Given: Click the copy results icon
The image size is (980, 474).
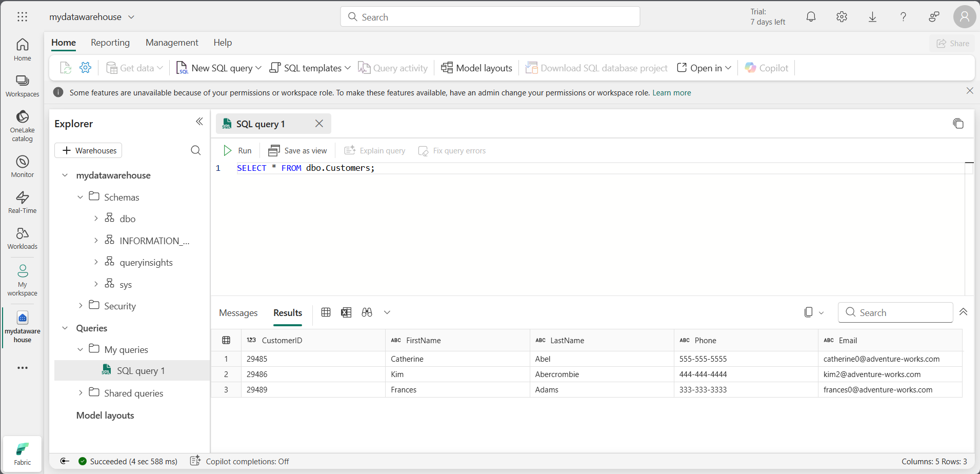Looking at the screenshot, I should pyautogui.click(x=809, y=312).
